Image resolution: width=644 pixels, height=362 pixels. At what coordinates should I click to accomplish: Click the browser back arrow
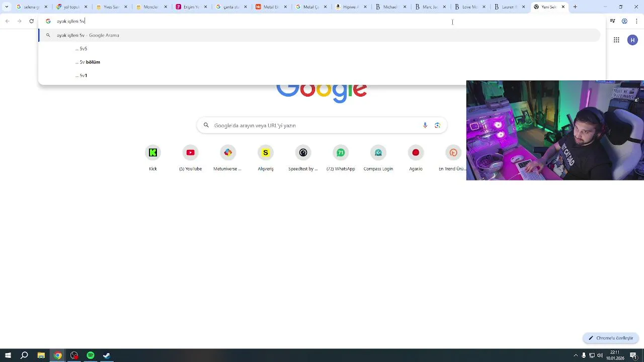pyautogui.click(x=7, y=21)
